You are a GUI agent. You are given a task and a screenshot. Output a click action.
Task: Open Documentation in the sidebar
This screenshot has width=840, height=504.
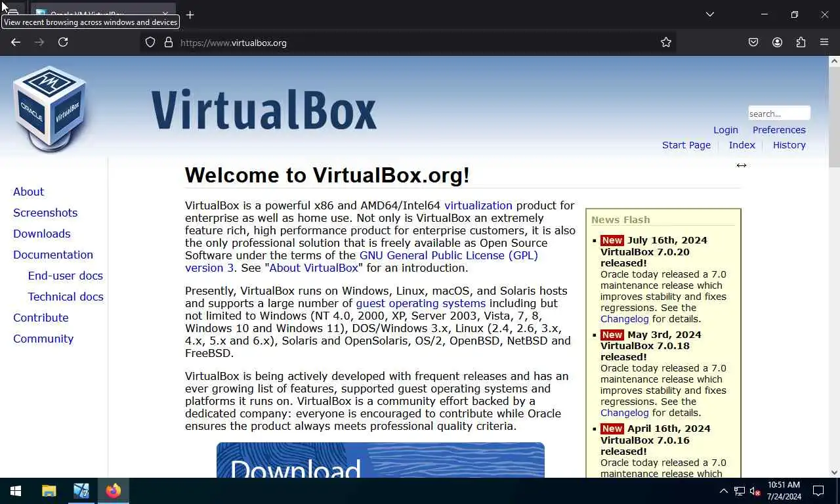tap(53, 255)
